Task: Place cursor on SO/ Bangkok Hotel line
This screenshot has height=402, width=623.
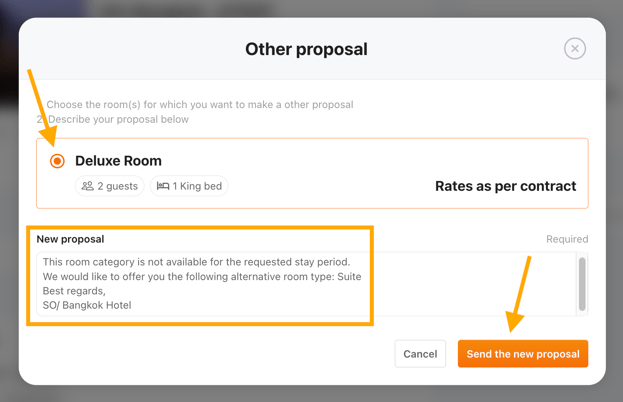Action: [87, 305]
